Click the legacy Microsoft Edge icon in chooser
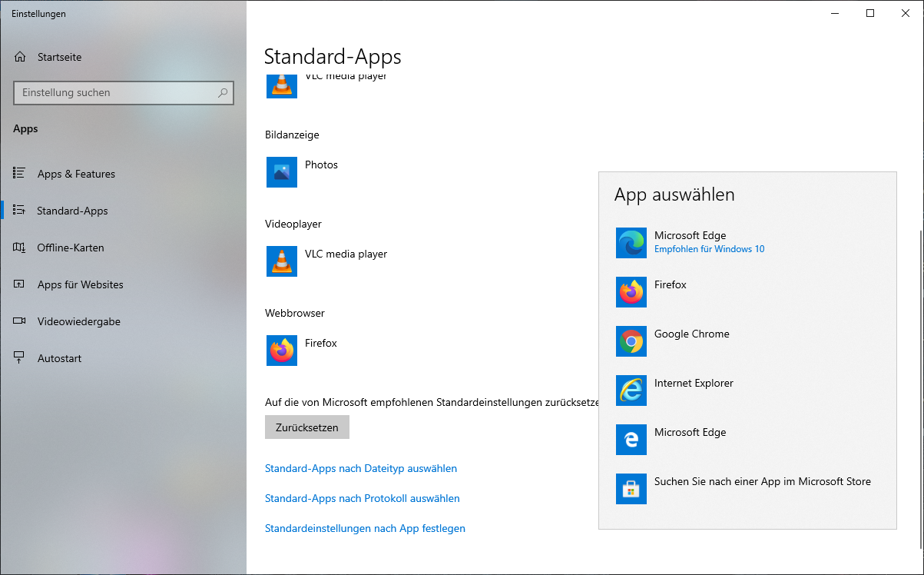The image size is (924, 575). 631,440
